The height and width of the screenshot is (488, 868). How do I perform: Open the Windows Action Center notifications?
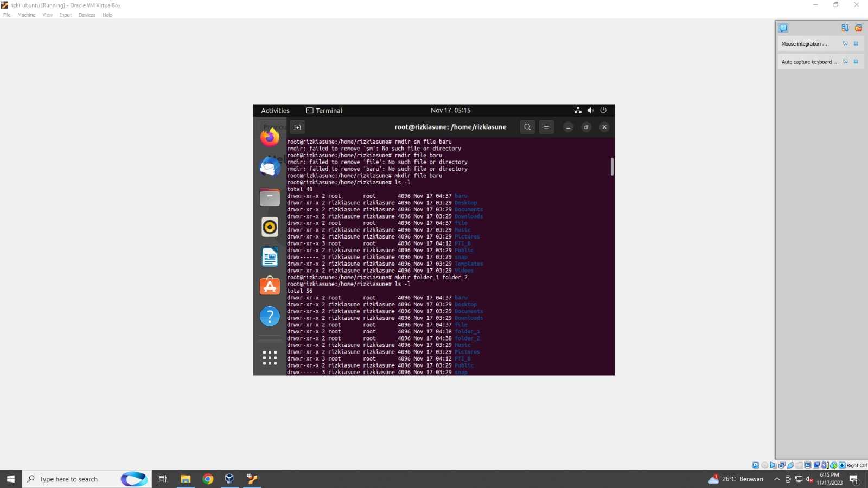(x=854, y=479)
